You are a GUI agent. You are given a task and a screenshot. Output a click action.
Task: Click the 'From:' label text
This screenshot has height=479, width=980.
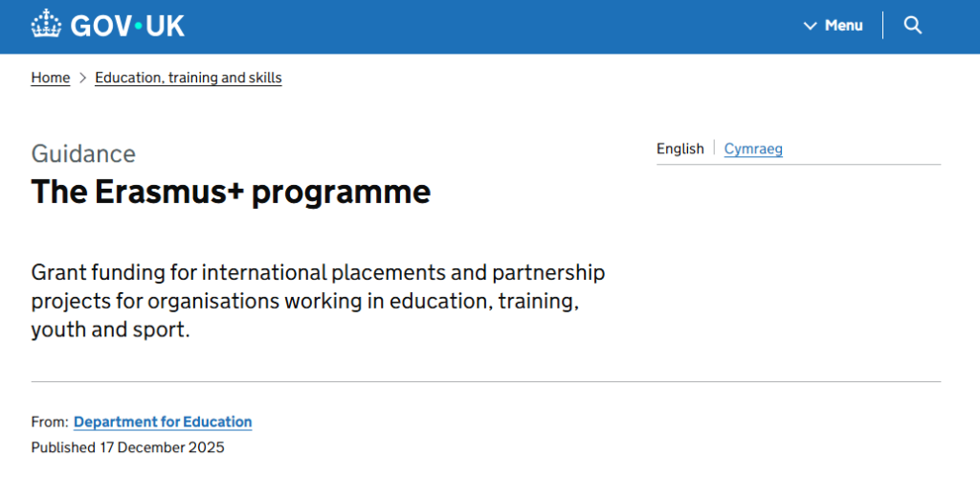pos(50,422)
